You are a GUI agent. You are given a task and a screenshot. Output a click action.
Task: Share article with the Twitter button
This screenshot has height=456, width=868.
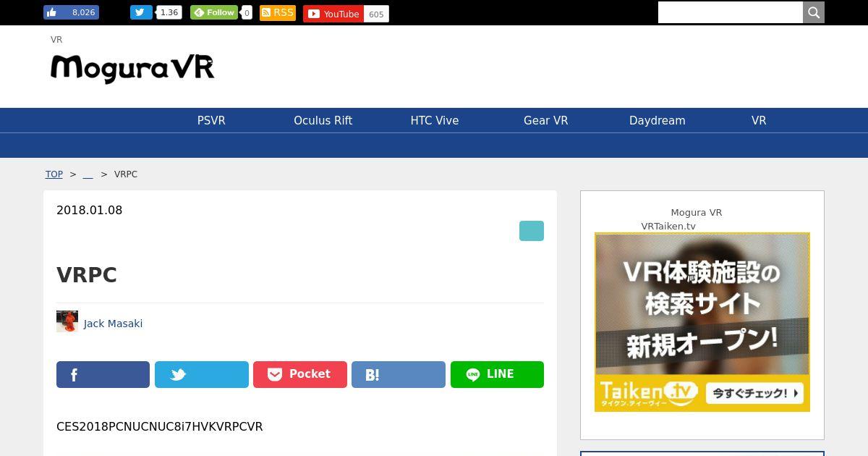(202, 374)
